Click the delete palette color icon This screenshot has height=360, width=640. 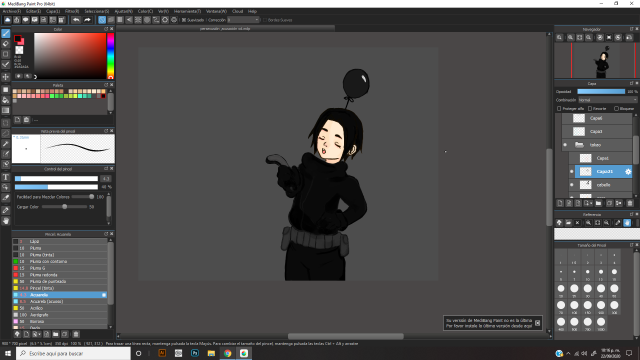27,120
